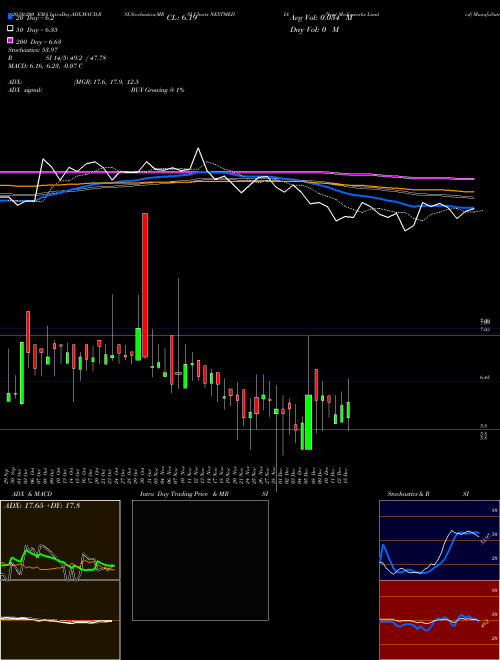This screenshot has height=660, width=500.
Task: Click the ADX values '(MGR) 17.6, 17.9, 12.3'
Action: point(106,82)
